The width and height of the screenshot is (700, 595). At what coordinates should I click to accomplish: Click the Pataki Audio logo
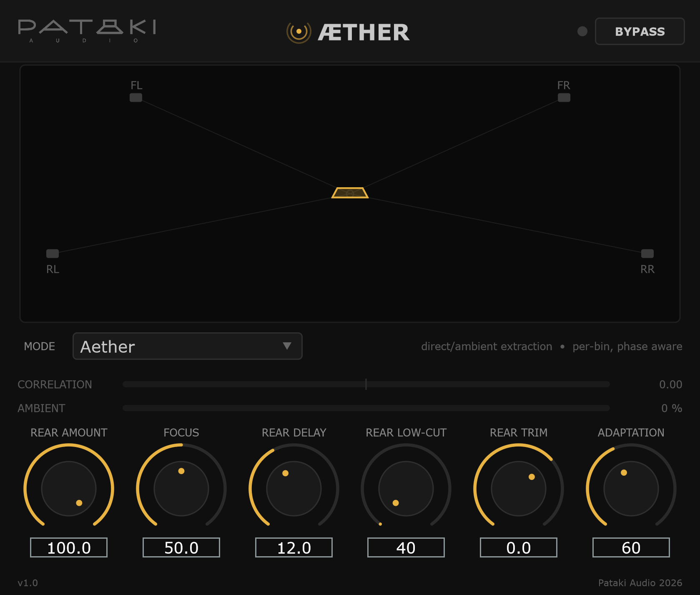coord(87,31)
